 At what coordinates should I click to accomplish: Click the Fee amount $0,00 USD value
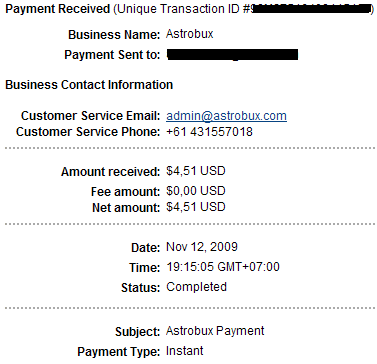(x=196, y=191)
